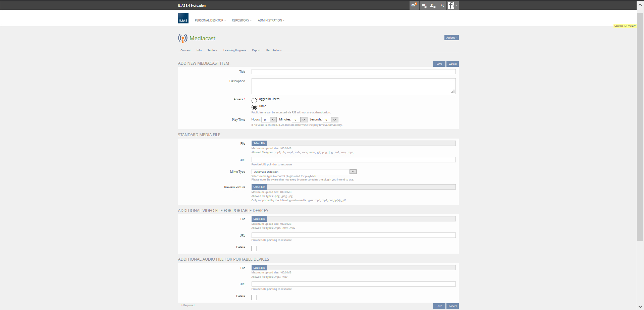Screen dimensions: 644x310
Task: Click the "Screen-ID: mcst//" label
Action: coord(625,26)
